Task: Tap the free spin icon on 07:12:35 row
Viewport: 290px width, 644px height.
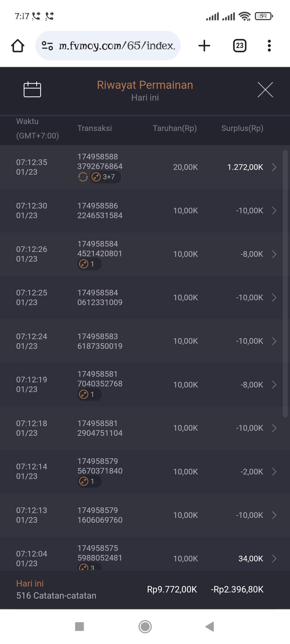Action: tap(83, 177)
